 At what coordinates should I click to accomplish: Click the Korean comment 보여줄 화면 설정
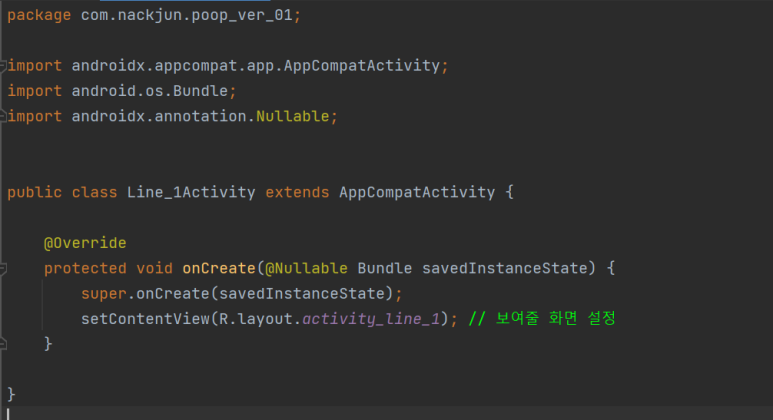[x=556, y=318]
